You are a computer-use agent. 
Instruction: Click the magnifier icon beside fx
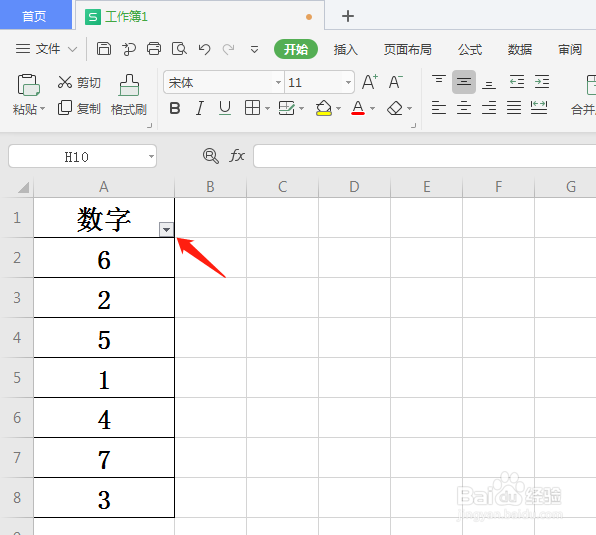tap(211, 156)
